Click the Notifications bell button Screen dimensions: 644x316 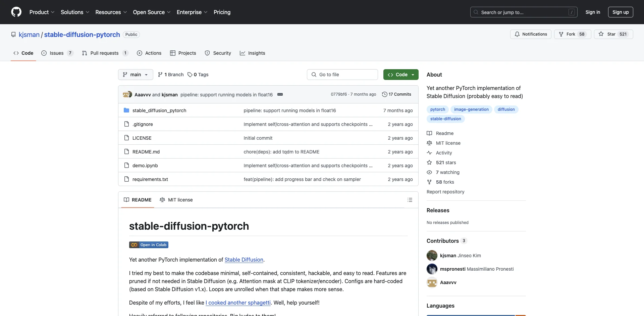531,34
